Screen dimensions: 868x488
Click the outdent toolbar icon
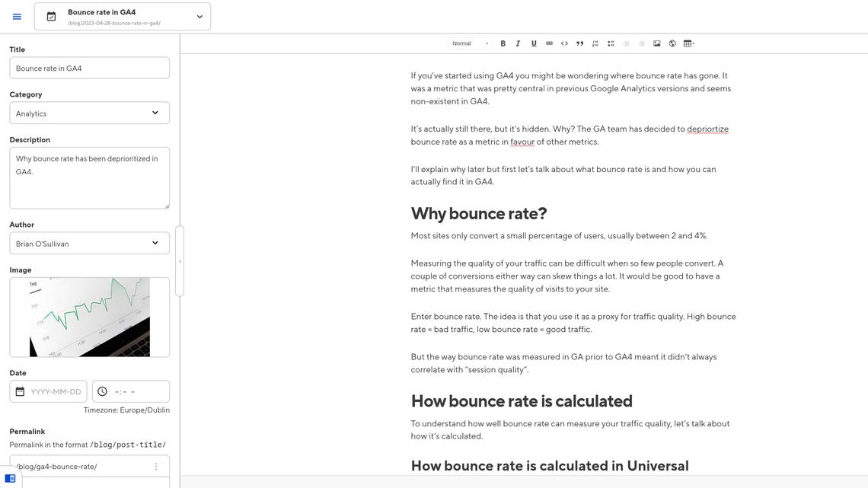(626, 43)
